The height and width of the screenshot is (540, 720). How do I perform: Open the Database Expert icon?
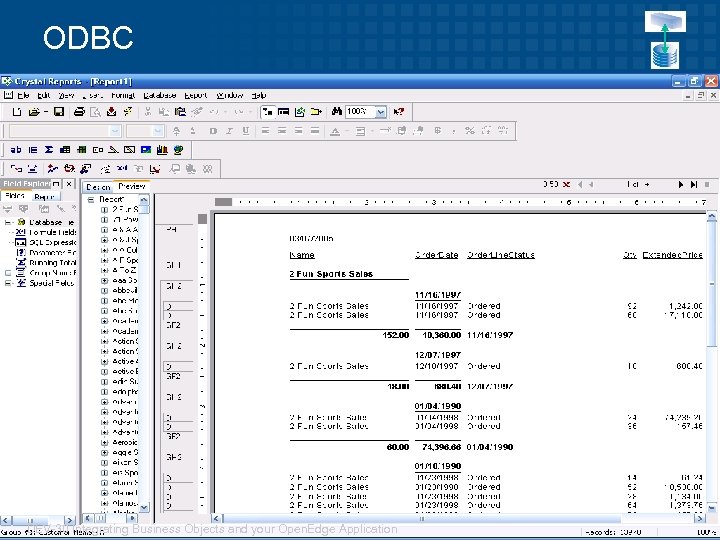pos(17,169)
